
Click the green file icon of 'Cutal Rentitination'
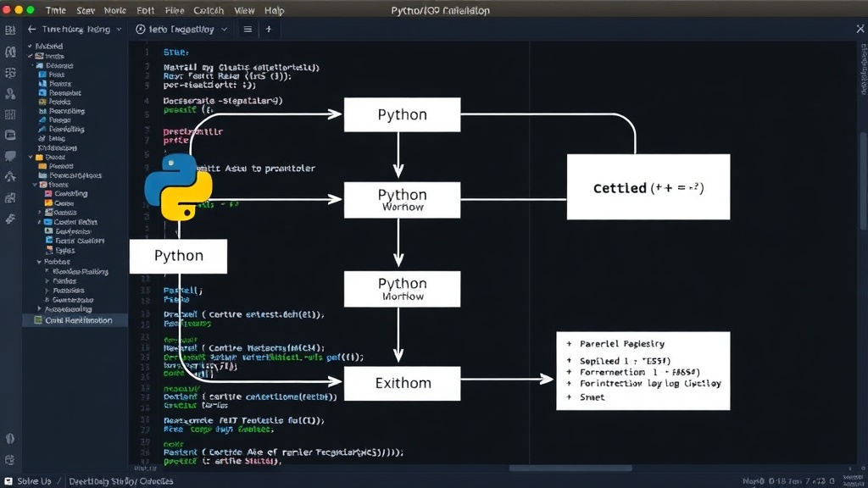coord(37,320)
